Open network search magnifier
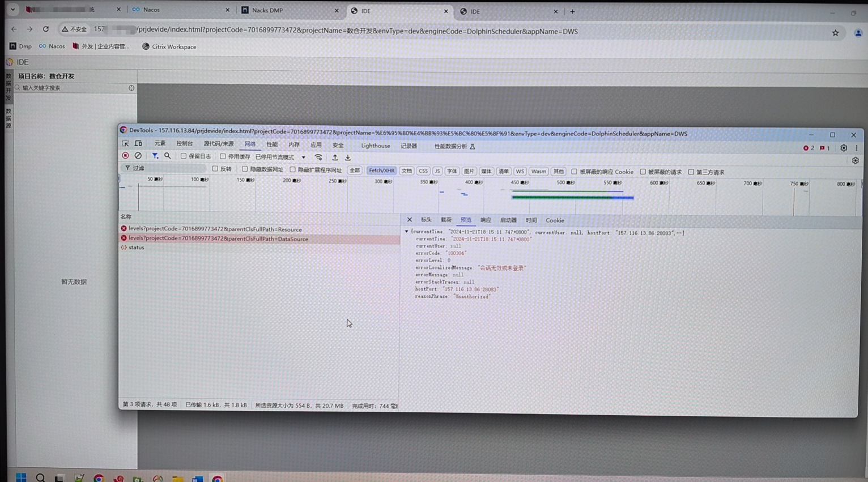The image size is (868, 482). click(168, 156)
